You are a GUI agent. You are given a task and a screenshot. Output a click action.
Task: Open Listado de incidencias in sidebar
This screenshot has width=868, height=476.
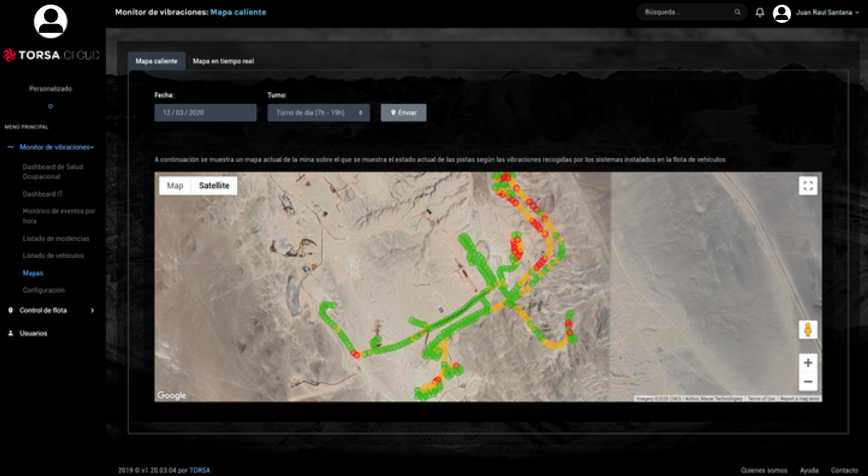point(56,239)
